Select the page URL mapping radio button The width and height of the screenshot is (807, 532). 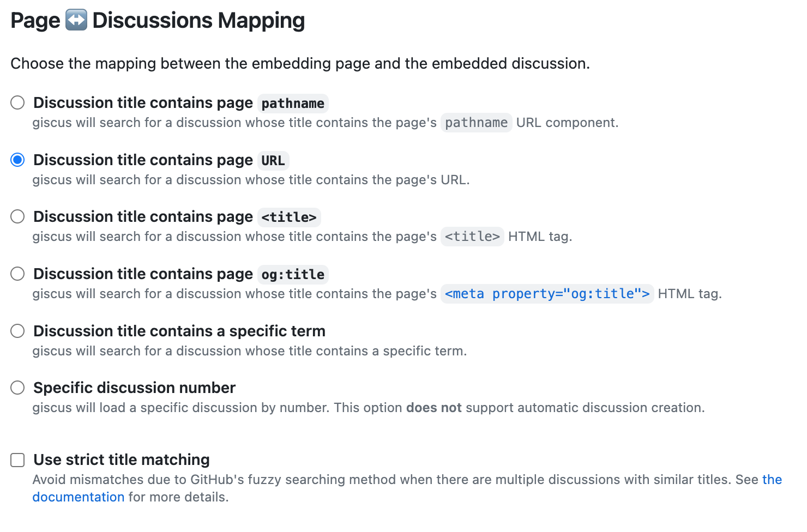17,160
